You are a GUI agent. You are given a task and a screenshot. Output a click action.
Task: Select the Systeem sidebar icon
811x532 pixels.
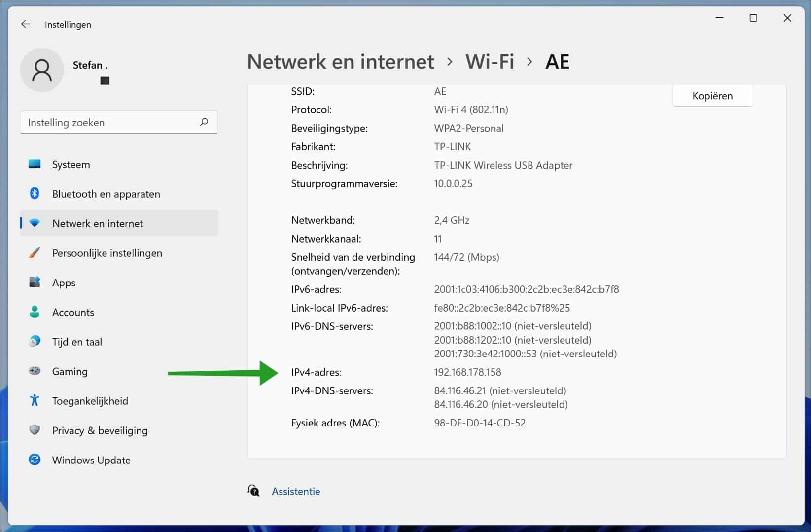pos(35,164)
